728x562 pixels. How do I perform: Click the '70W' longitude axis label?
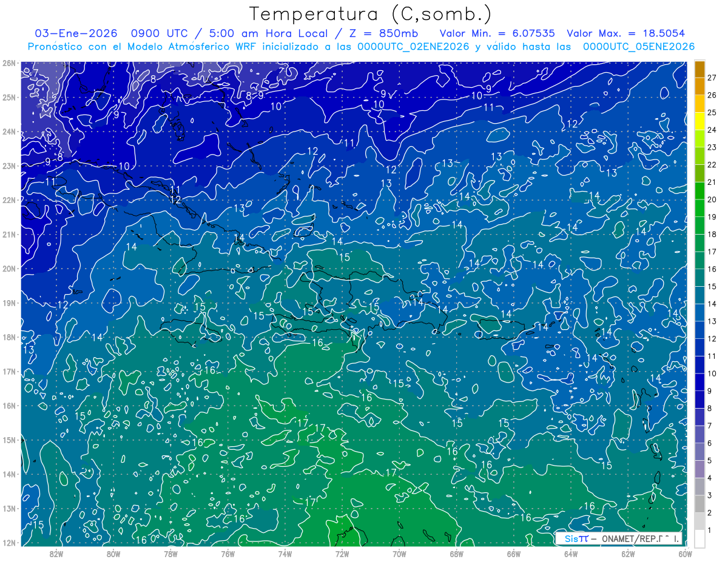pos(399,554)
